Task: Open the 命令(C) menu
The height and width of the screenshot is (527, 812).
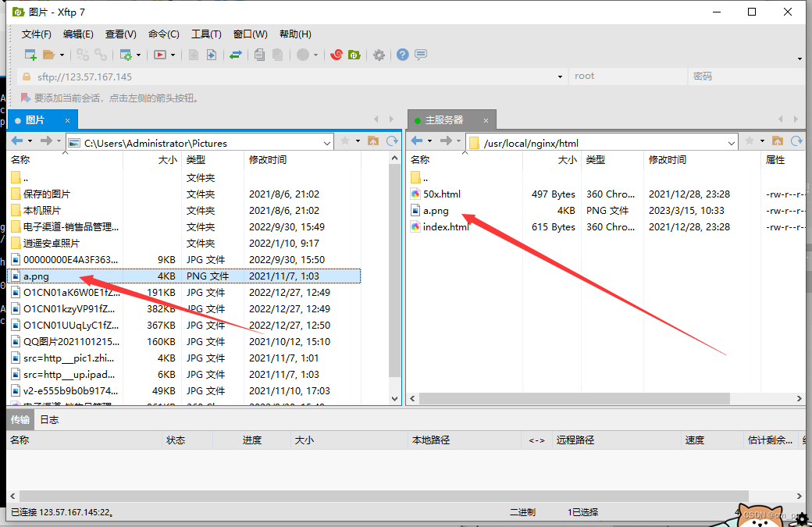Action: [x=164, y=34]
